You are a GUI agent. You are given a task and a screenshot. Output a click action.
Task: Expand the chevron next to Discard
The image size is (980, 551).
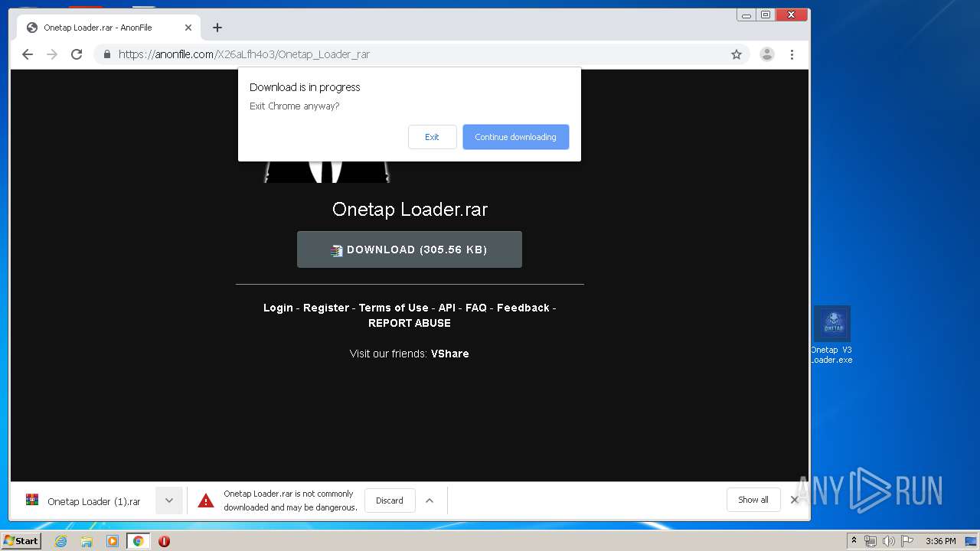430,500
